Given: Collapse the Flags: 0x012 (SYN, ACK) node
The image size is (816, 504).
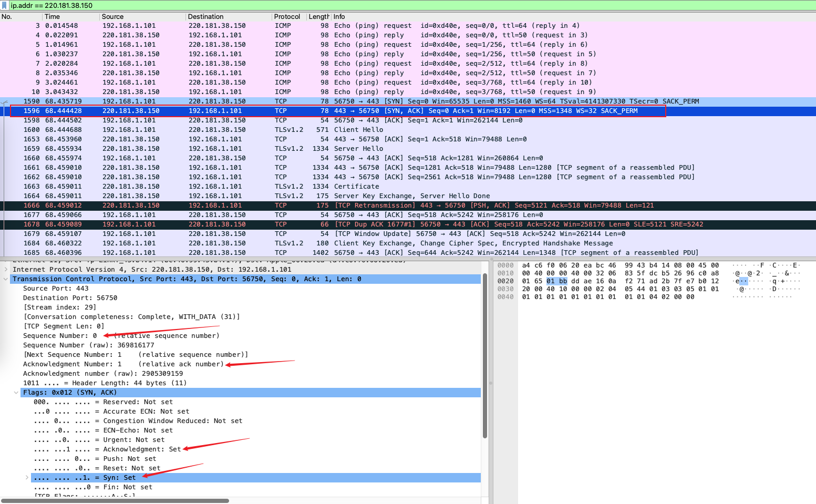Looking at the screenshot, I should point(16,393).
